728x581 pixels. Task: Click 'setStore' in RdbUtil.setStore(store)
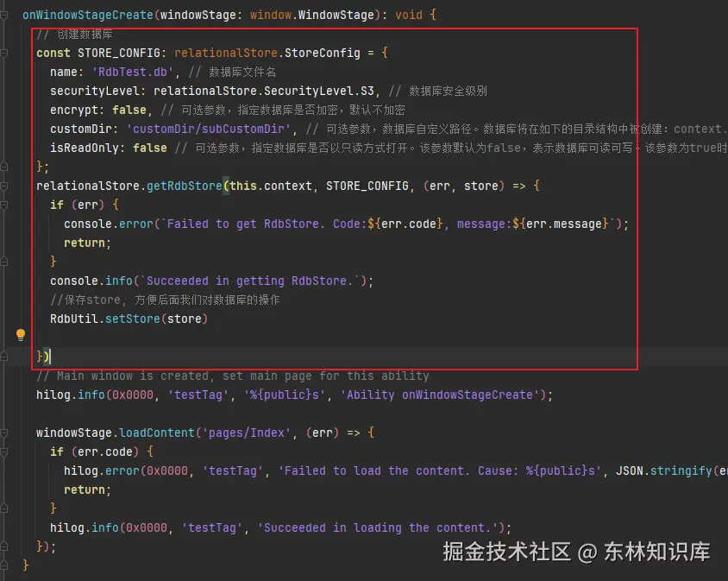pyautogui.click(x=133, y=319)
